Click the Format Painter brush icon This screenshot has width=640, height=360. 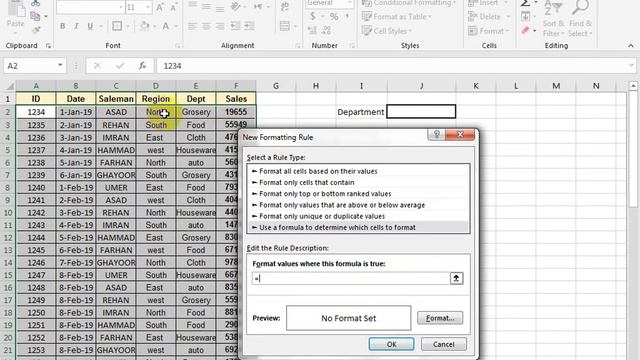coord(36,29)
